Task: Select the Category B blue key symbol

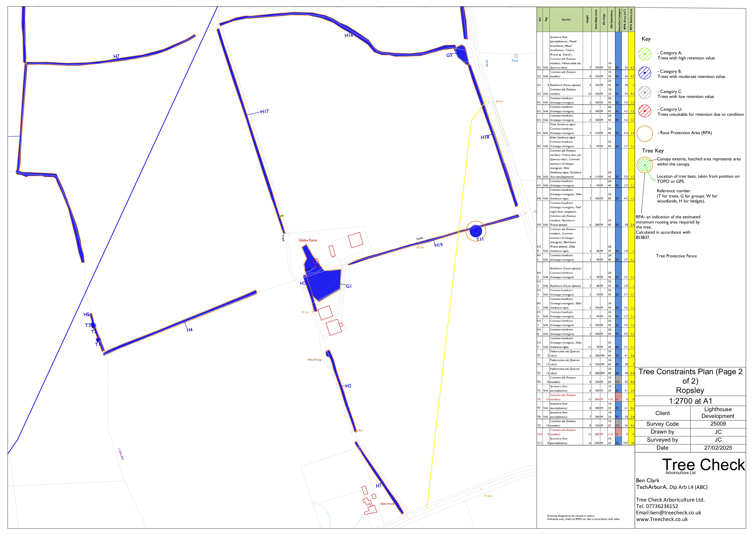Action: pyautogui.click(x=645, y=73)
